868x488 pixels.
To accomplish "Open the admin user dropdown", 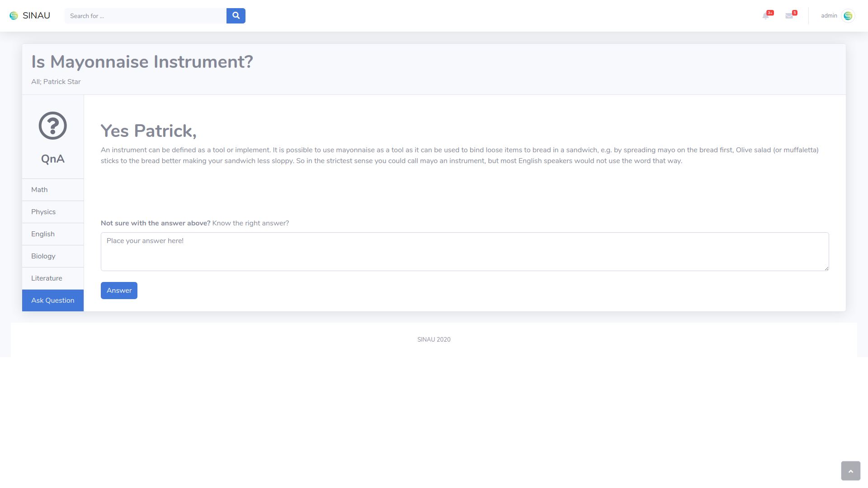I will coord(829,16).
